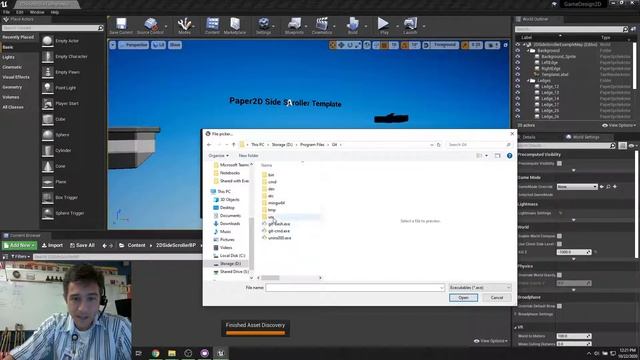This screenshot has height=360, width=640.
Task: Open the Blueprints toolbar icon
Action: [294, 24]
